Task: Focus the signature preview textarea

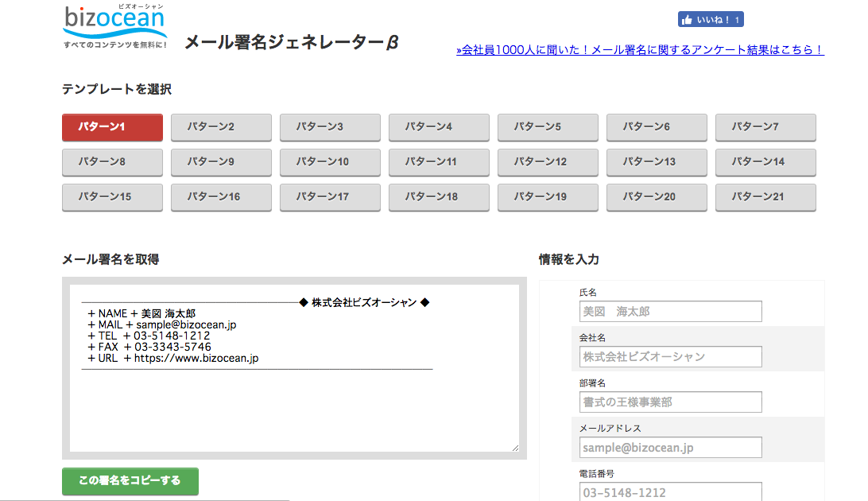Action: tap(294, 368)
